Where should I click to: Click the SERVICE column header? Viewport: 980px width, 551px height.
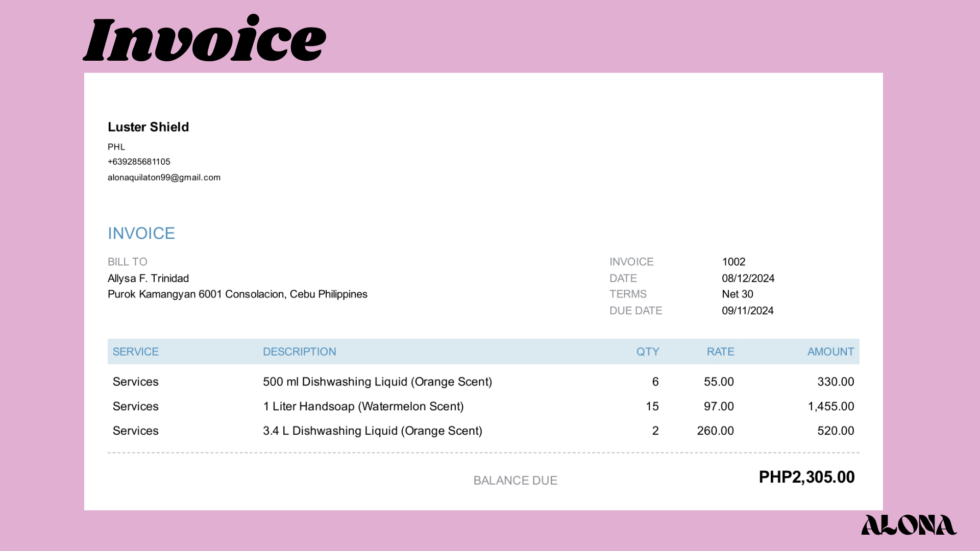[x=135, y=352]
